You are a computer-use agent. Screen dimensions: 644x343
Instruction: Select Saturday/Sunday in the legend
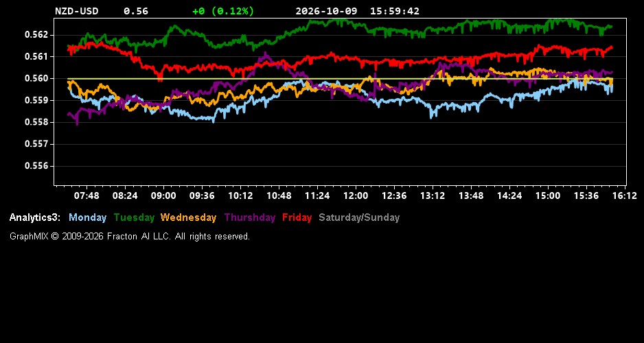[359, 218]
